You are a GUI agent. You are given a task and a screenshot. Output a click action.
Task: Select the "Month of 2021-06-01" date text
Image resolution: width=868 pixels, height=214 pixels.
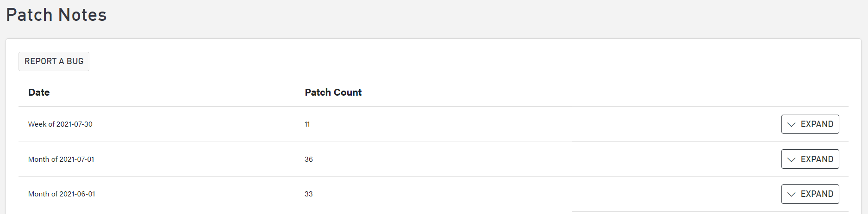point(62,194)
